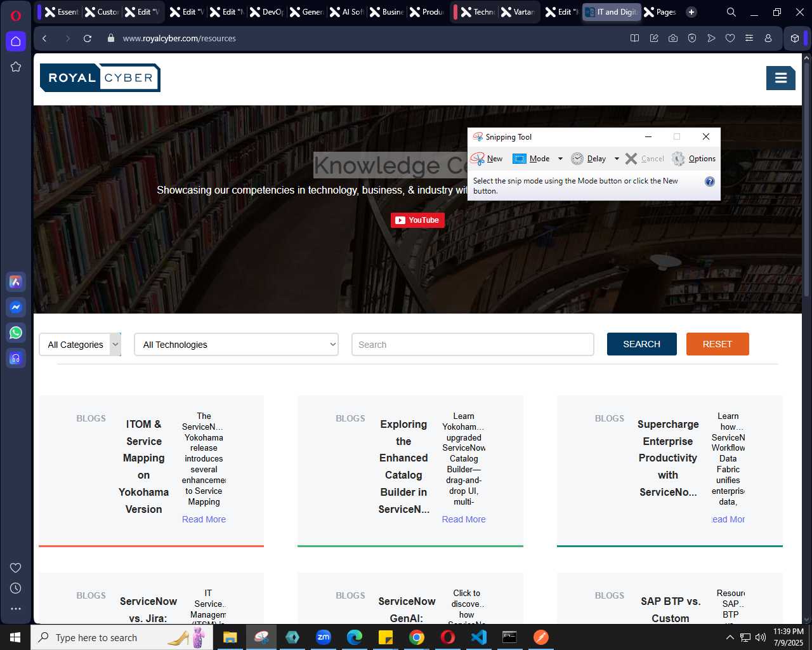Screen dimensions: 812x650
Task: Reload the current page
Action: point(88,38)
